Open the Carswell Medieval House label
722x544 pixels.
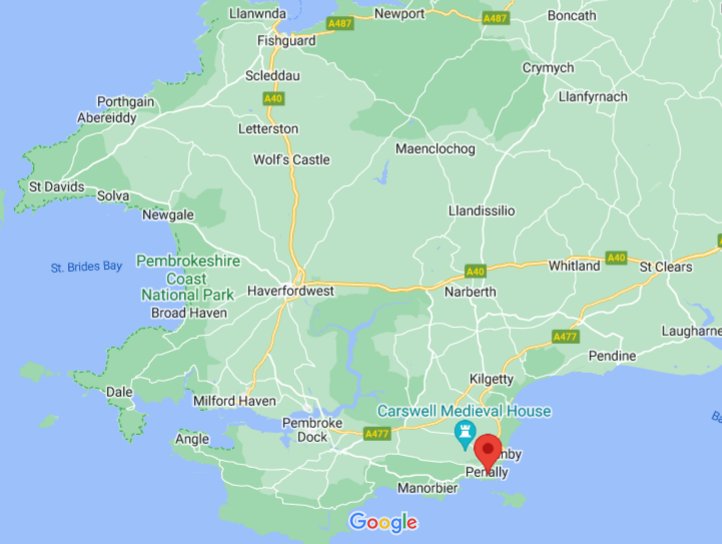coord(464,410)
